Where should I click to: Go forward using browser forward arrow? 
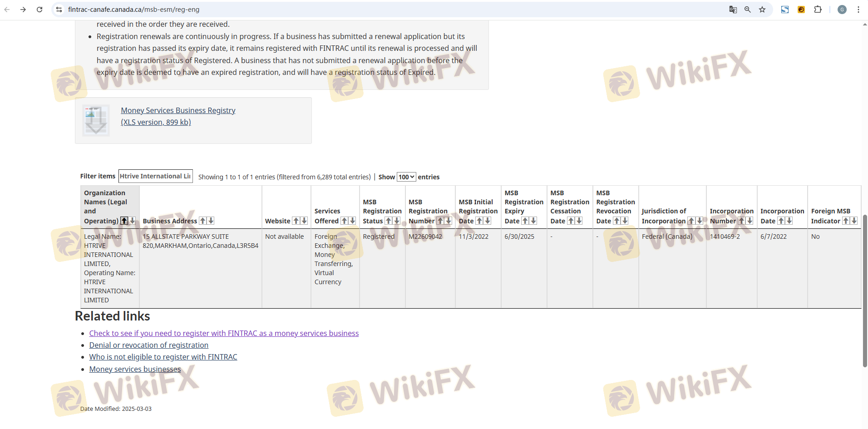coord(23,10)
